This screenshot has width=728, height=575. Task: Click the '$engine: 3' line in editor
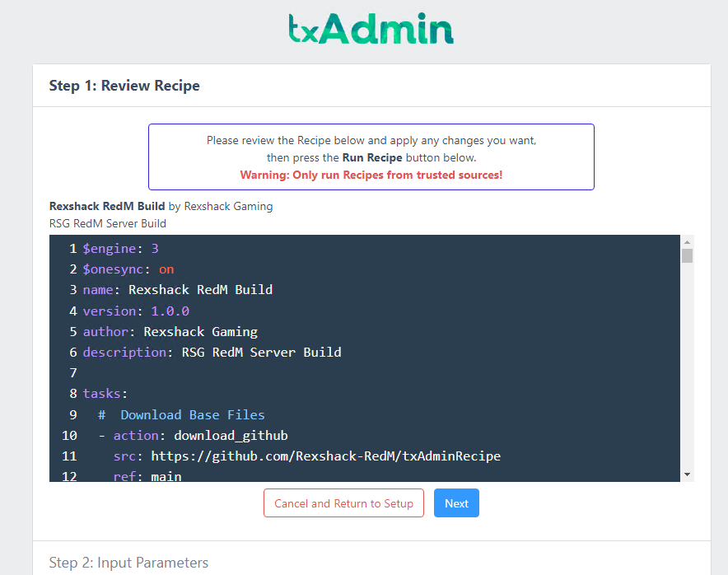[121, 249]
